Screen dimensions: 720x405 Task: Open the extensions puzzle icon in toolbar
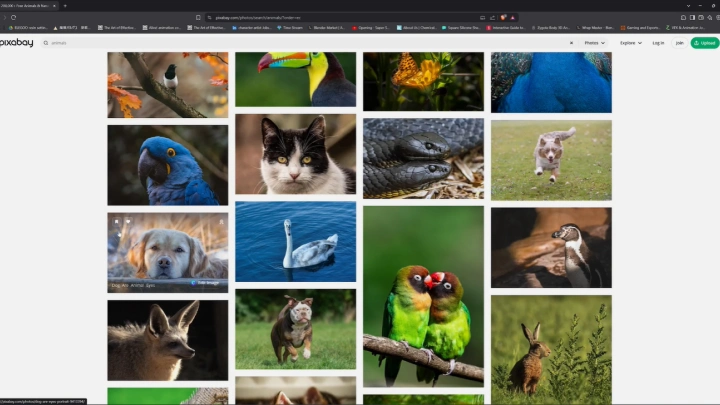[683, 17]
